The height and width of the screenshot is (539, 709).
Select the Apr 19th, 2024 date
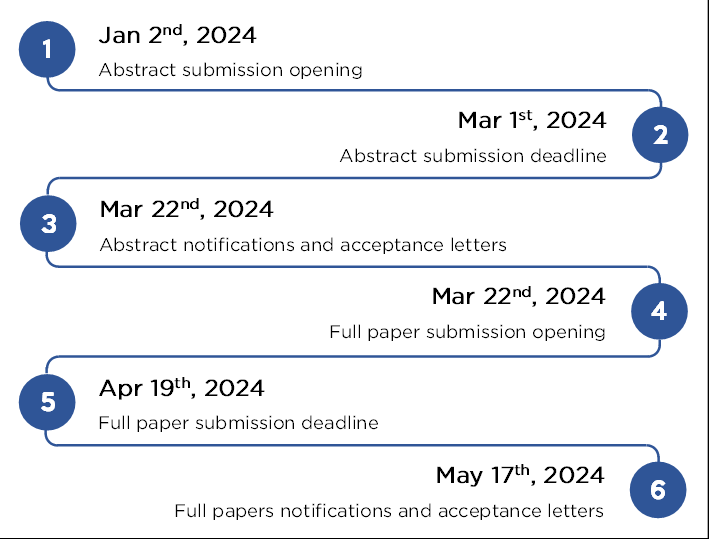point(181,387)
